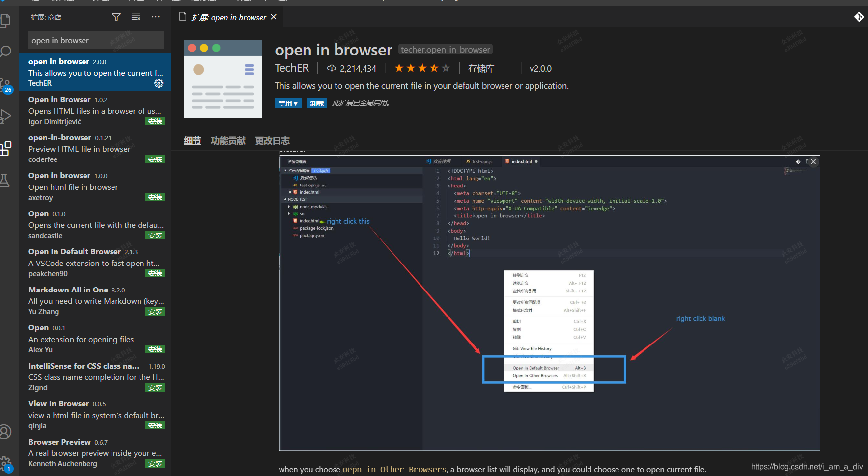Select Markdown All in One 3.2.0 entry
Image resolution: width=868 pixels, height=476 pixels.
click(x=95, y=300)
